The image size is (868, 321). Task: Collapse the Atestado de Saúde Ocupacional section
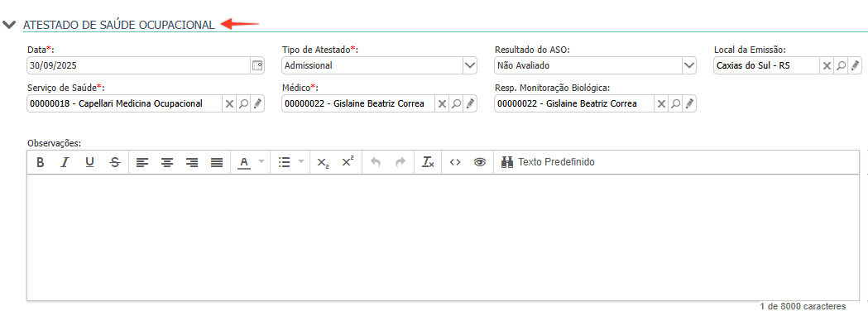point(9,25)
